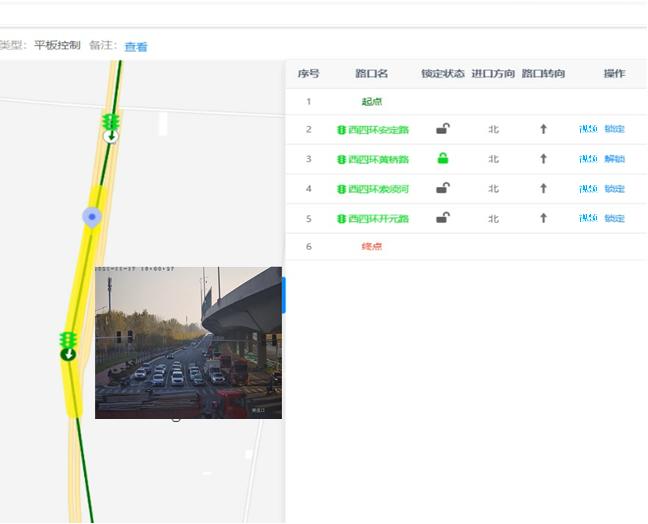Click the signal icon beside 西四环索须河

(x=341, y=189)
